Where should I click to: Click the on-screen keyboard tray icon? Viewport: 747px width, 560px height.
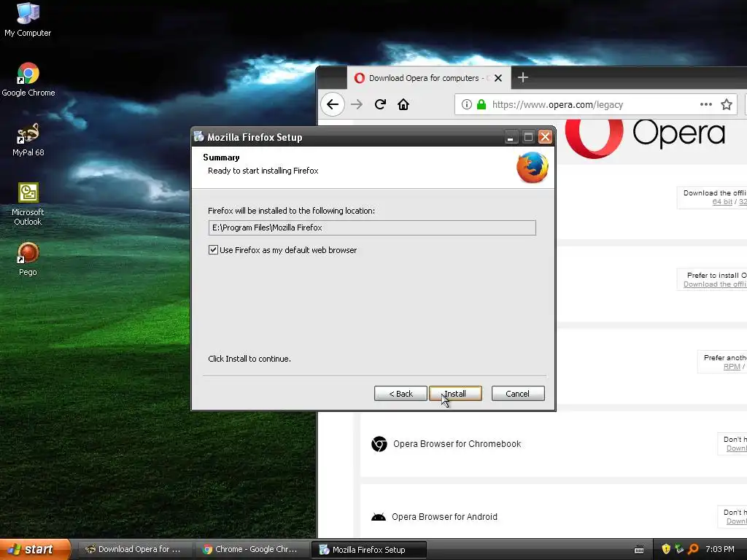(639, 550)
